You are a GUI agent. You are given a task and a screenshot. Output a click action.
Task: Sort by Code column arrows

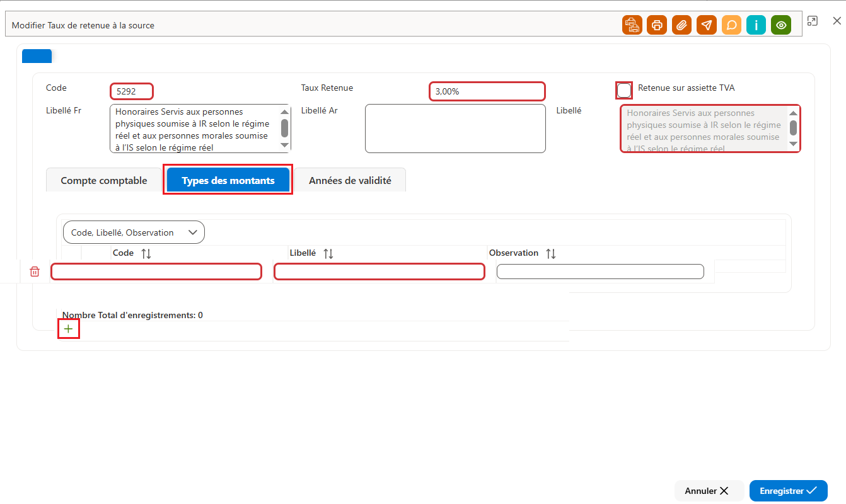point(146,253)
